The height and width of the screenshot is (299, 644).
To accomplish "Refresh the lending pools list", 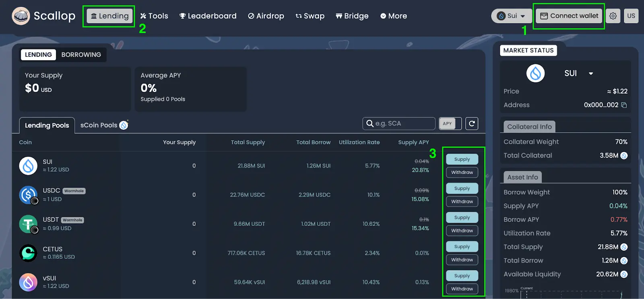I will pos(472,124).
